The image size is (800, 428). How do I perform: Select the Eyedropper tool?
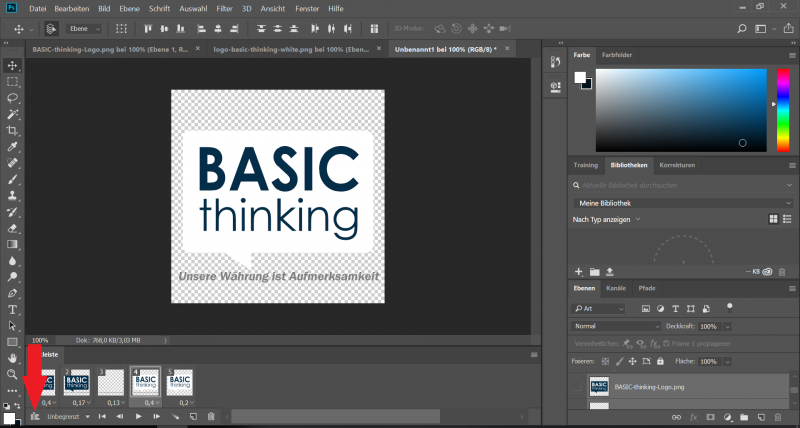[x=13, y=147]
